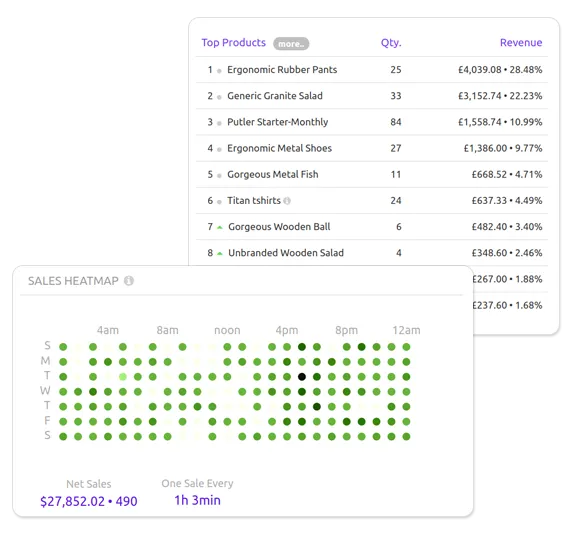Click the Sales Heatmap info icon
This screenshot has height=534, width=576.
(x=129, y=281)
